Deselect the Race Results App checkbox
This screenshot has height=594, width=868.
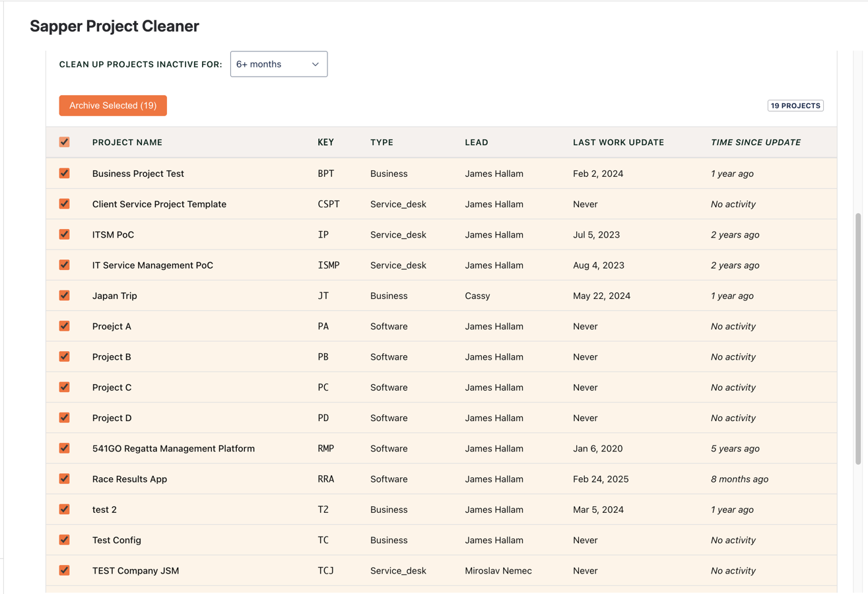click(64, 478)
